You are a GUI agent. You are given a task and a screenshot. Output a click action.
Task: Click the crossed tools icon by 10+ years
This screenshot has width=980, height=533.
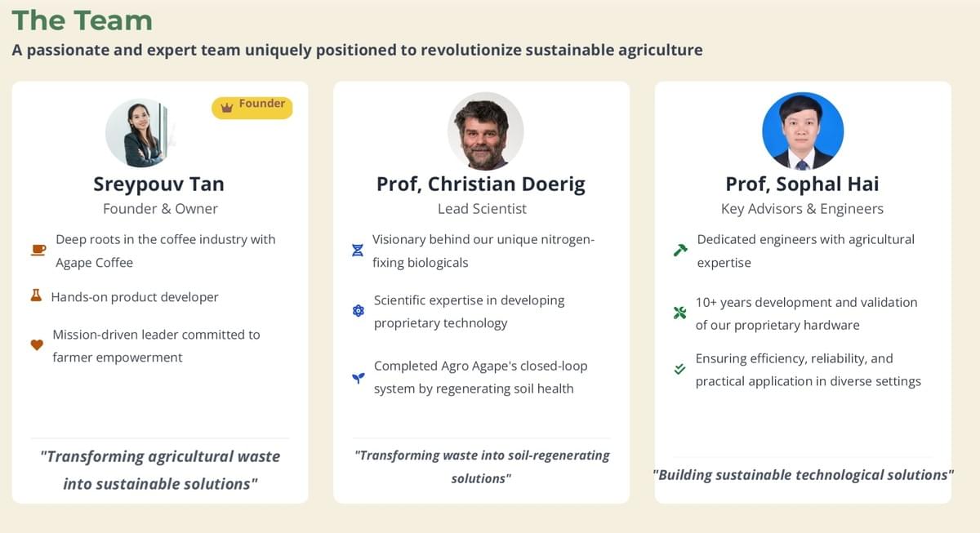[x=679, y=313]
